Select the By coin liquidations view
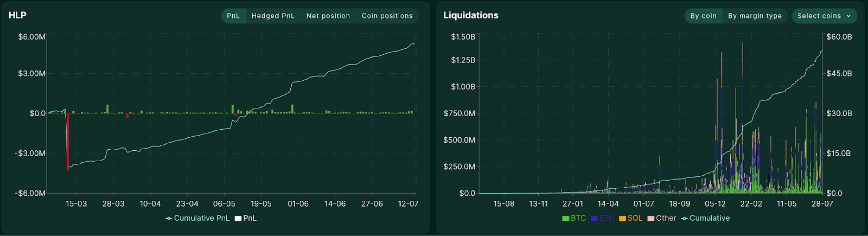Image resolution: width=868 pixels, height=236 pixels. [x=703, y=16]
